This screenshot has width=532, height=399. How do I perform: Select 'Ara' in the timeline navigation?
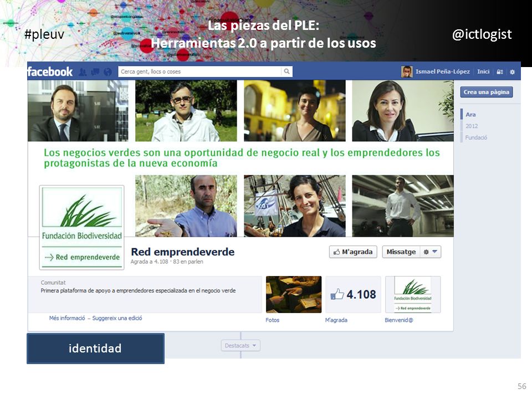470,115
